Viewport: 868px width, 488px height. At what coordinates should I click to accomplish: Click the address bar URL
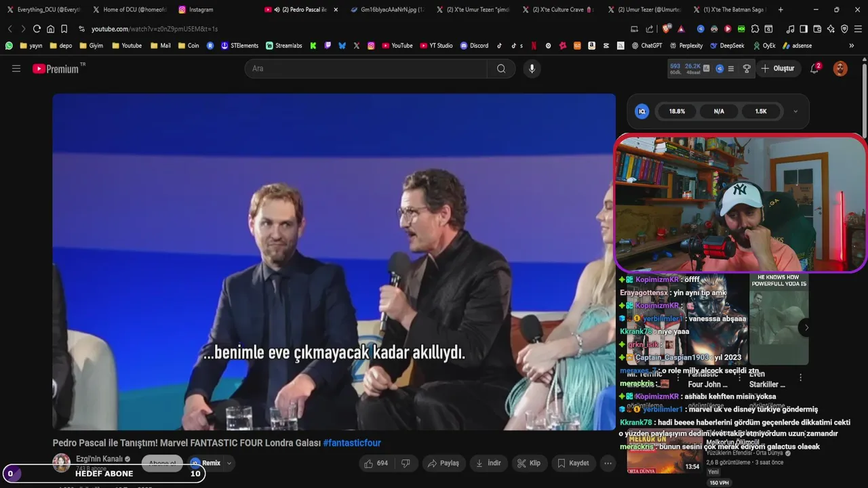155,29
